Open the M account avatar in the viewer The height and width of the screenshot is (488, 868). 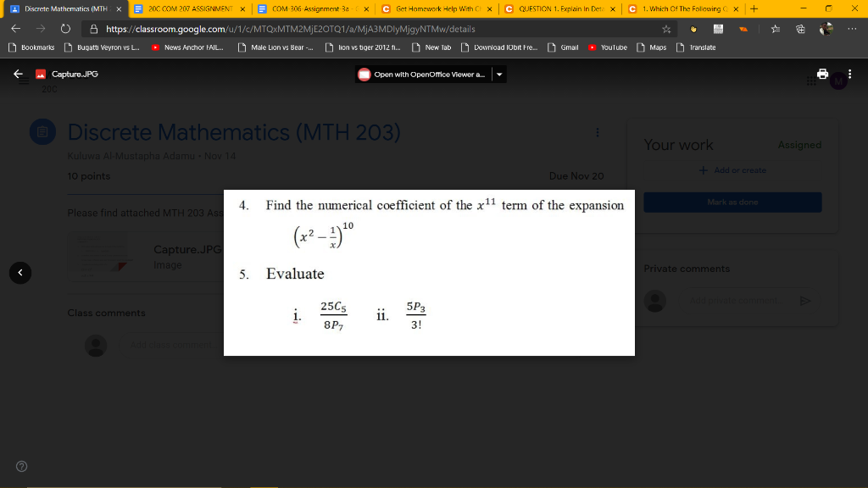pyautogui.click(x=838, y=80)
